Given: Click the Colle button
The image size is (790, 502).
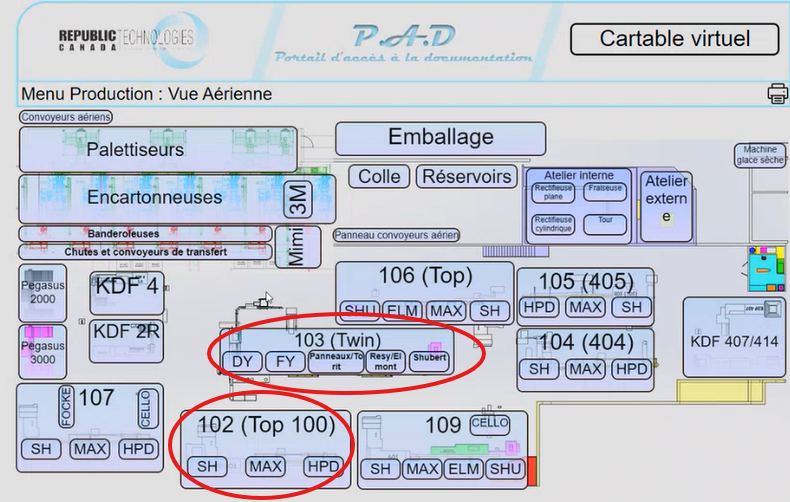Looking at the screenshot, I should pyautogui.click(x=379, y=177).
